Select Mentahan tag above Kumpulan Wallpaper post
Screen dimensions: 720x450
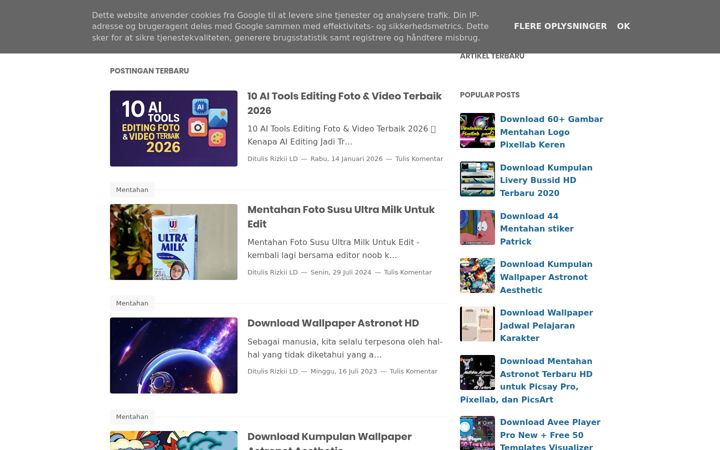pyautogui.click(x=132, y=416)
